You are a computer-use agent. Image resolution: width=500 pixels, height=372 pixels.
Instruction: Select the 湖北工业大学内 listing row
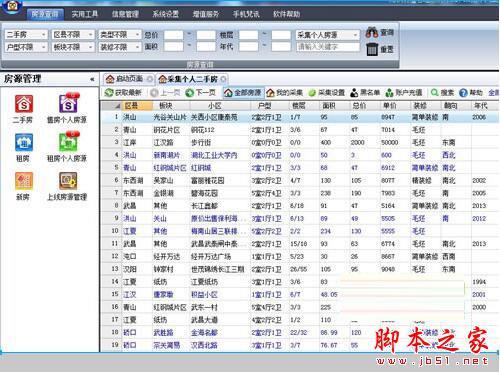pyautogui.click(x=300, y=155)
